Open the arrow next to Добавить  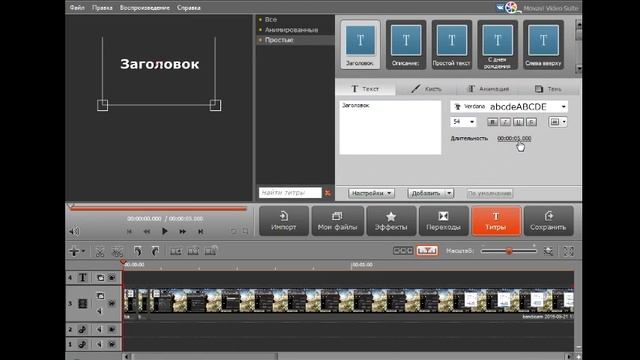[x=449, y=193]
